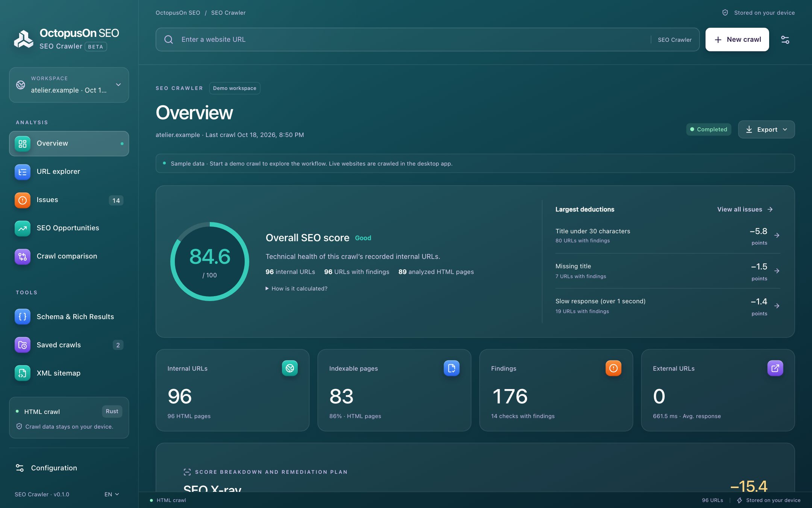Click the Crawl comparison purple icon
The image size is (812, 508).
tap(23, 257)
